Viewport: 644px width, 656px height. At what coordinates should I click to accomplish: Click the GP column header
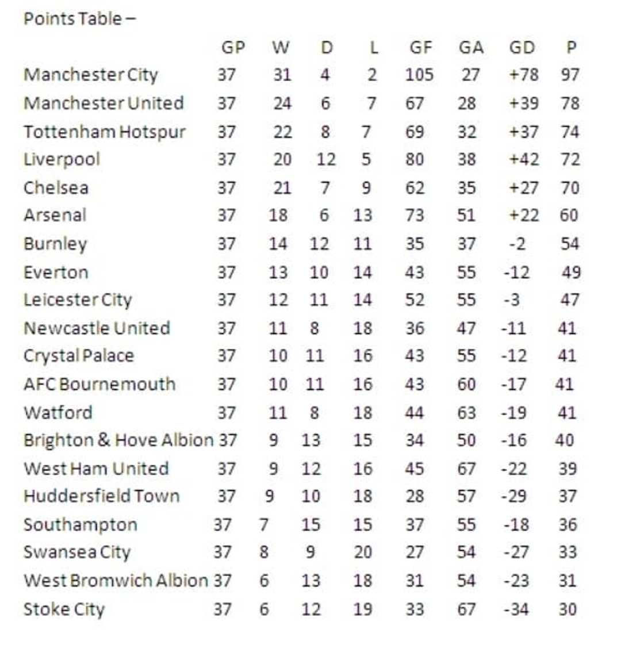point(233,47)
